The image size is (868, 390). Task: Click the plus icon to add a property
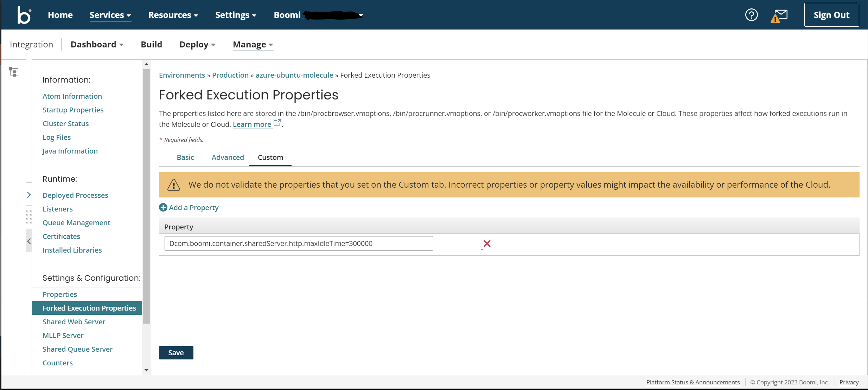click(163, 208)
